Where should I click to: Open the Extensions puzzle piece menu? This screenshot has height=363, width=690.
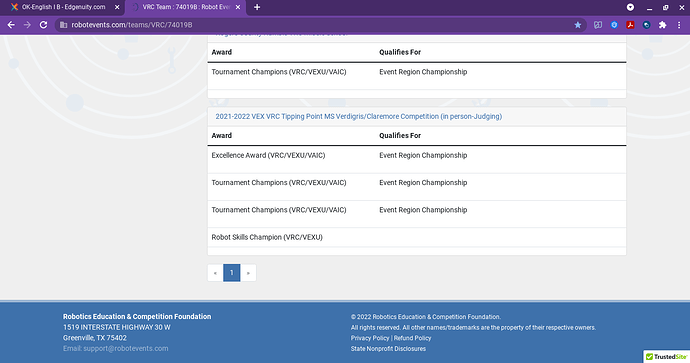(662, 25)
